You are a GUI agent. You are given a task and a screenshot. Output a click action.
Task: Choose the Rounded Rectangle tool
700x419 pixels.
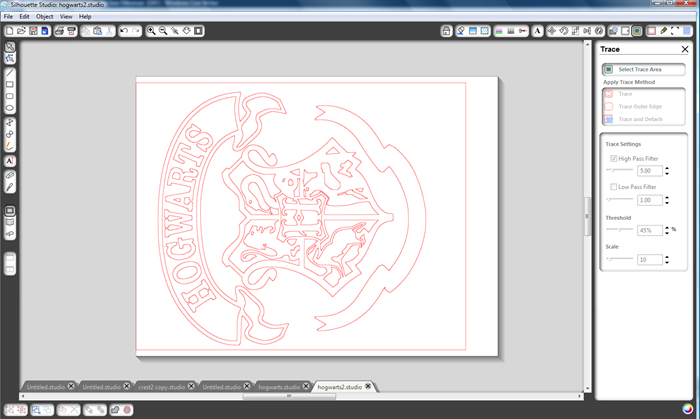click(x=10, y=96)
